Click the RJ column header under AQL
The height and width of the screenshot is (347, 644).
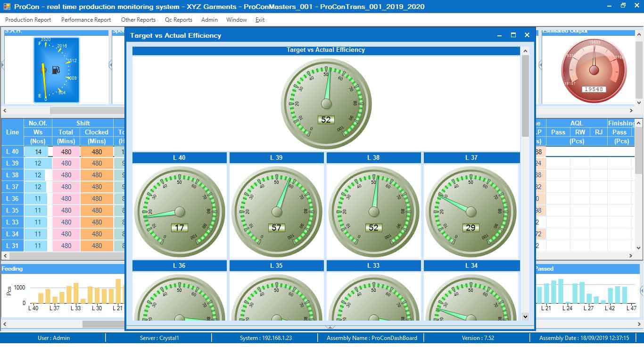point(598,132)
